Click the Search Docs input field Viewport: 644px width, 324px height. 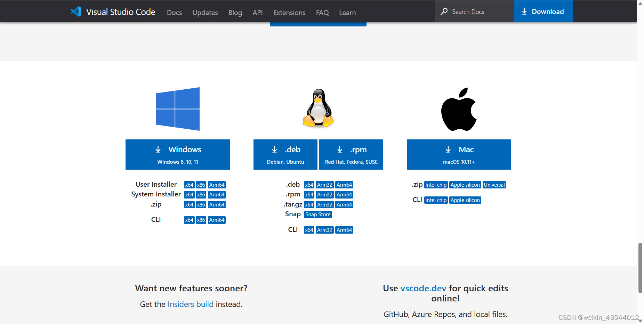pyautogui.click(x=474, y=11)
